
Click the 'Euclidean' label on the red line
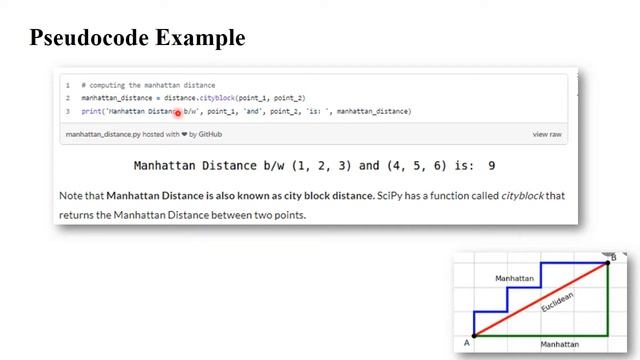(557, 302)
